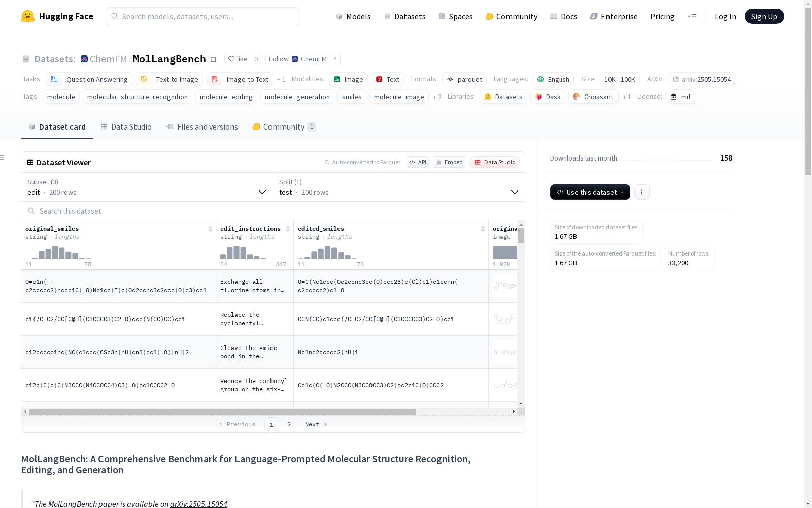This screenshot has height=508, width=812.
Task: Open Datasets in the top navigation
Action: [x=404, y=16]
